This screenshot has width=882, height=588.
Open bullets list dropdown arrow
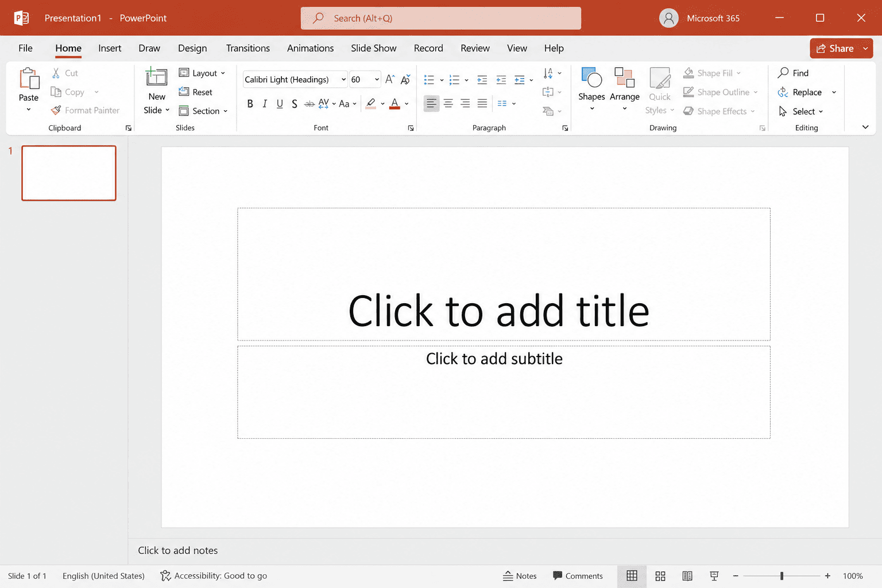442,80
